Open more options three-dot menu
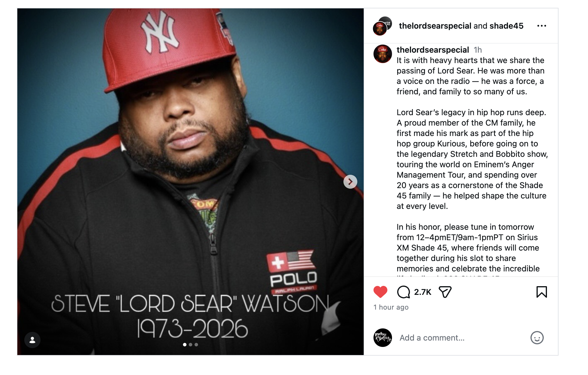Image resolution: width=588 pixels, height=375 pixels. tap(541, 26)
